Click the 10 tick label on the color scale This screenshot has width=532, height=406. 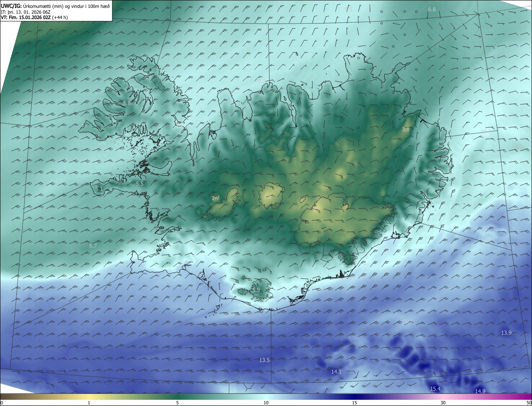[x=266, y=403]
